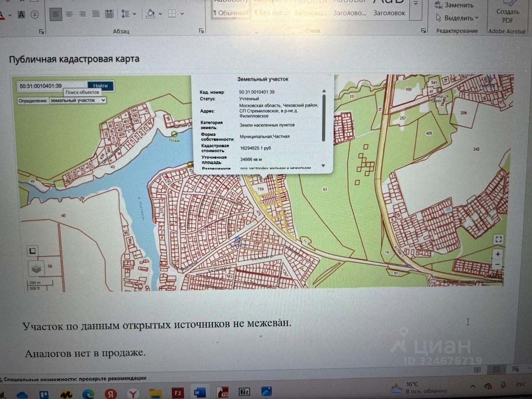Screen dimensions: 532x399
Task: Click the area value 34866 кв.м
Action: point(251,159)
